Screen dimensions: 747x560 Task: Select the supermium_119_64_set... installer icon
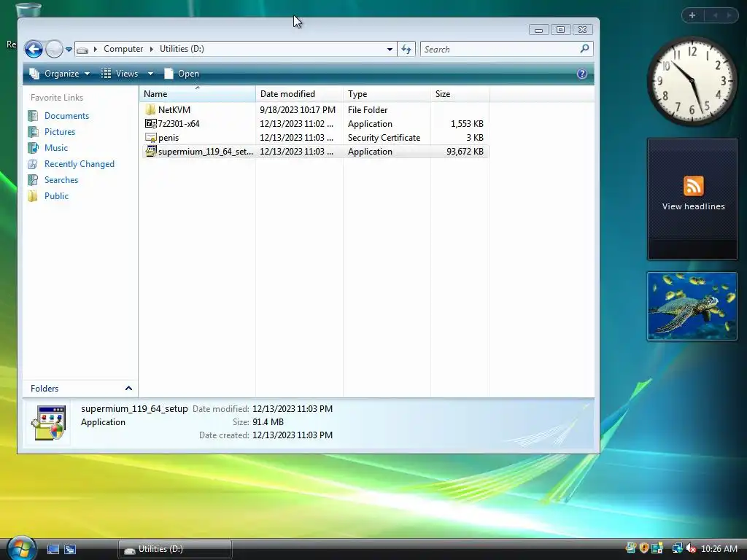pyautogui.click(x=150, y=152)
